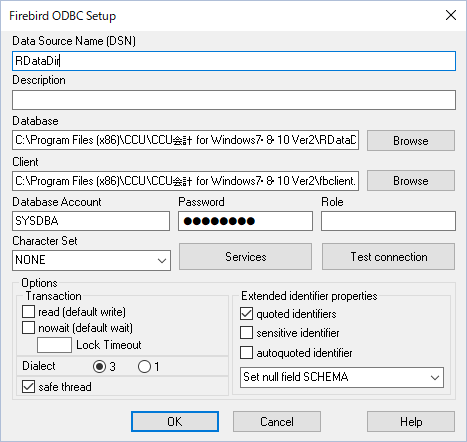This screenshot has width=467, height=442.
Task: Close the Firebird ODBC Setup dialog
Action: tap(451, 15)
